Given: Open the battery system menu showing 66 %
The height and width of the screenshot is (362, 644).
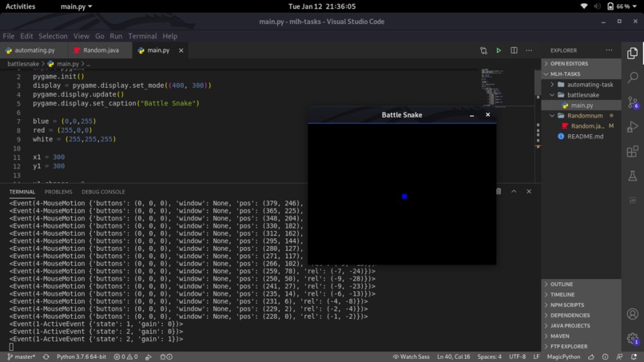Looking at the screenshot, I should pyautogui.click(x=622, y=6).
